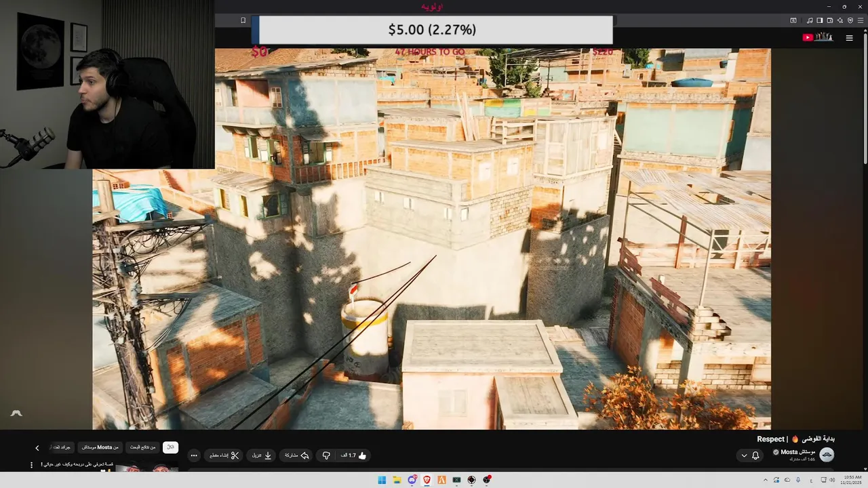This screenshot has width=868, height=488.
Task: Download the video via the download arrow
Action: point(262,455)
